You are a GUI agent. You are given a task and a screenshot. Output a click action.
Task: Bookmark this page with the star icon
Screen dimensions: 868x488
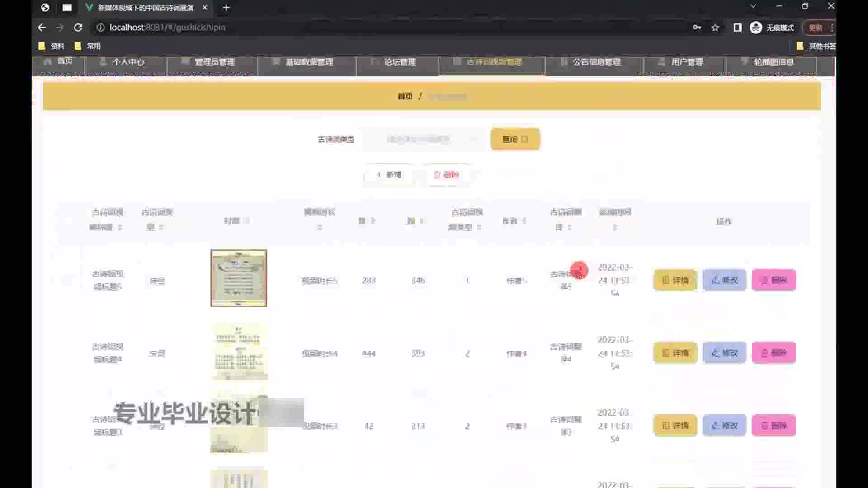tap(715, 28)
